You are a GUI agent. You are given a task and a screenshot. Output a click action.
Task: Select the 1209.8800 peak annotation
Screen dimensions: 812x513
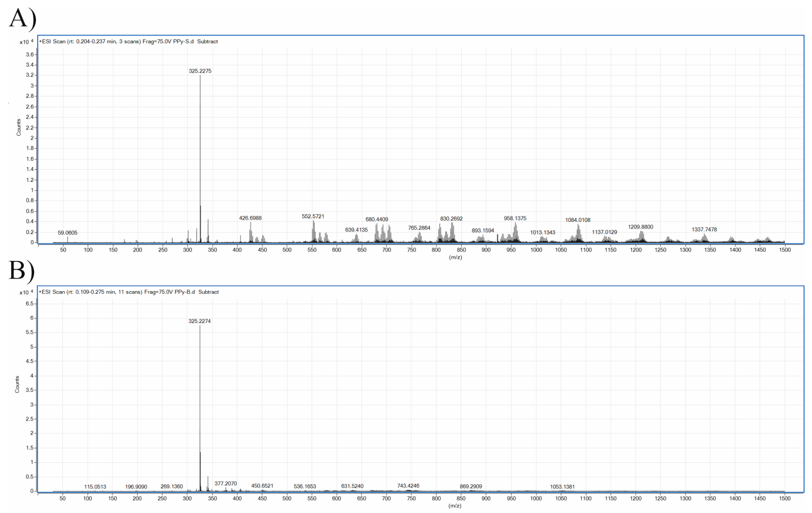(640, 227)
